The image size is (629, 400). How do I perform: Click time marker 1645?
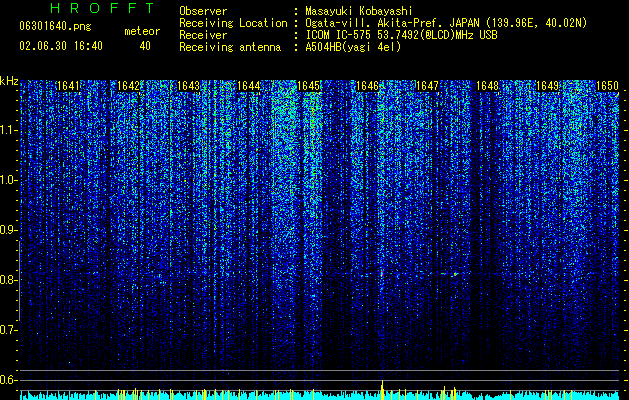pyautogui.click(x=308, y=86)
